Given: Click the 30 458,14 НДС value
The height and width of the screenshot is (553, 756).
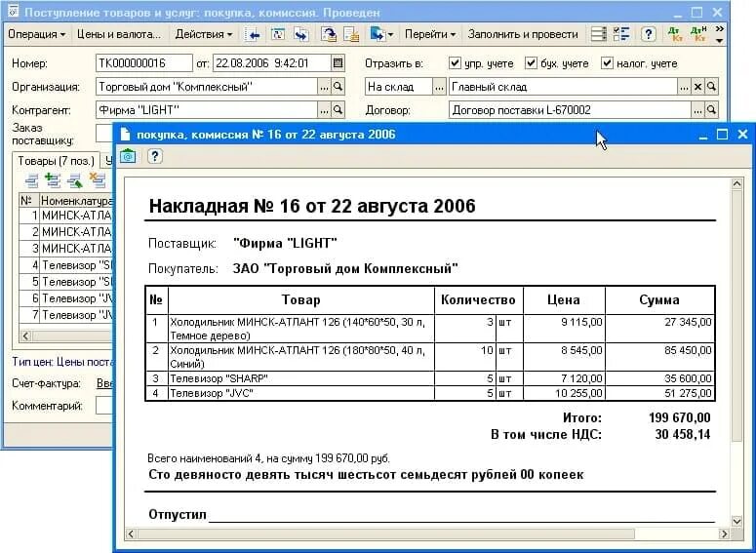Looking at the screenshot, I should [683, 434].
